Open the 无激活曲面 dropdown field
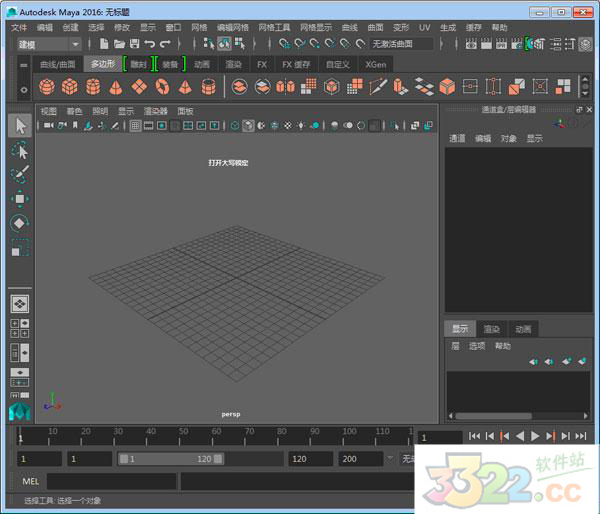Viewport: 600px width, 514px height. pyautogui.click(x=402, y=44)
